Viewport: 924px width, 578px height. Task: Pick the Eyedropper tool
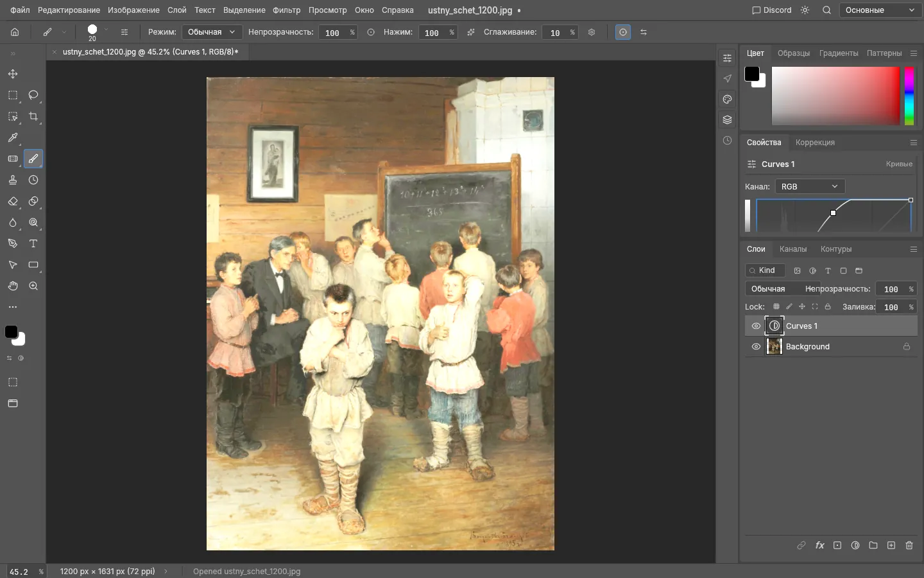pos(13,137)
